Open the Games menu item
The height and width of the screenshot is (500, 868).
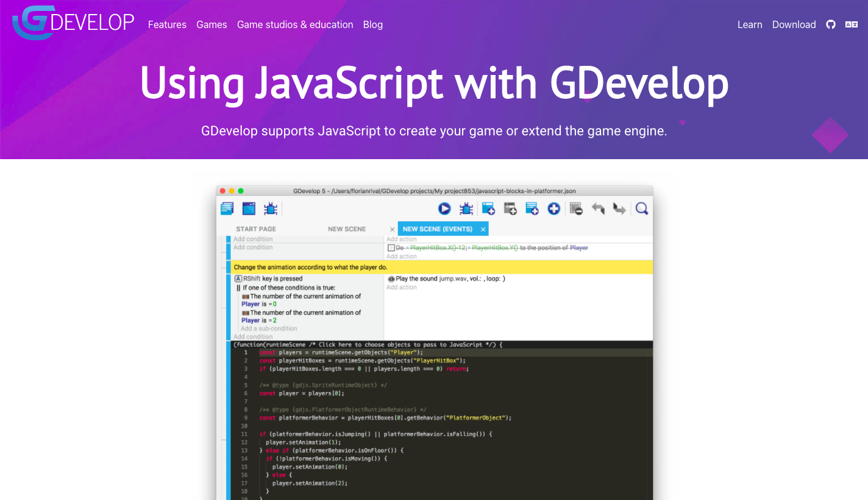212,24
